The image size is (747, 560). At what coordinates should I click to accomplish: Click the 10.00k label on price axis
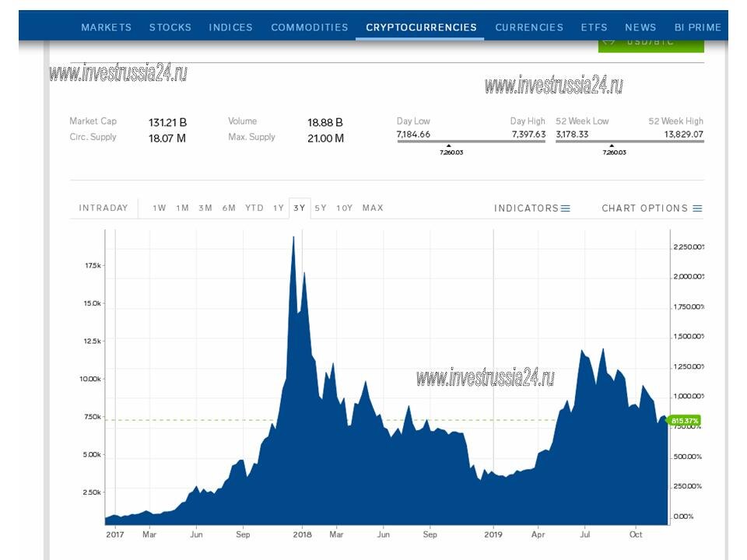coord(90,379)
